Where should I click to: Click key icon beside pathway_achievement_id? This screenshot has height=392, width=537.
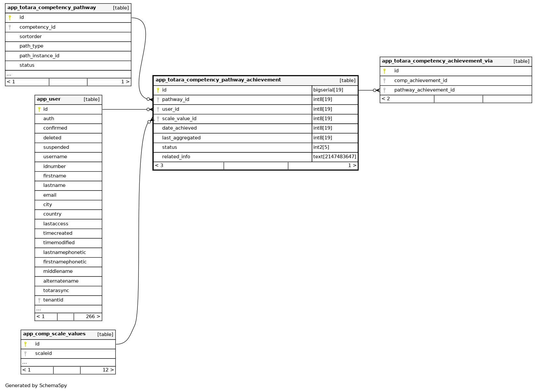(x=384, y=90)
